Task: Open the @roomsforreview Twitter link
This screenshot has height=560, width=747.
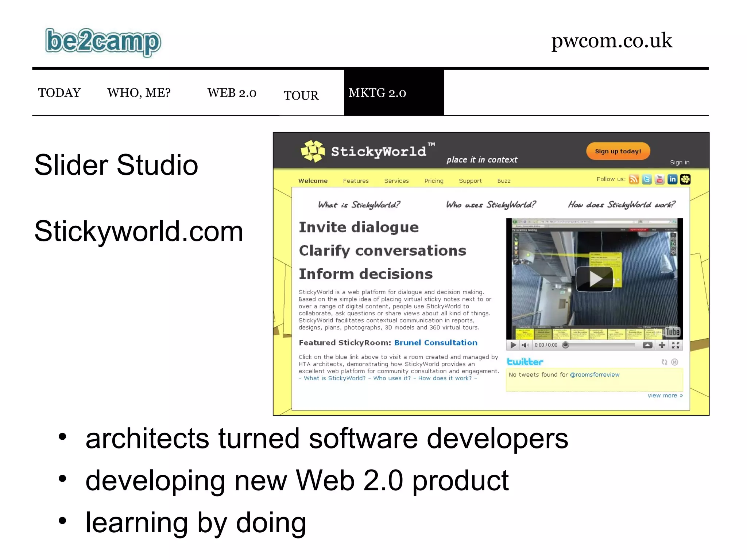Action: coord(595,375)
